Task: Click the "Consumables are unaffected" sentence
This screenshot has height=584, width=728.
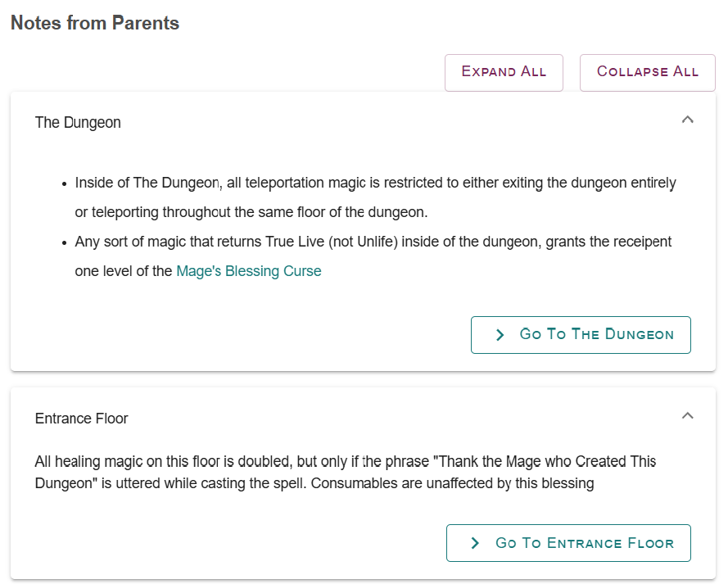Action: [452, 483]
